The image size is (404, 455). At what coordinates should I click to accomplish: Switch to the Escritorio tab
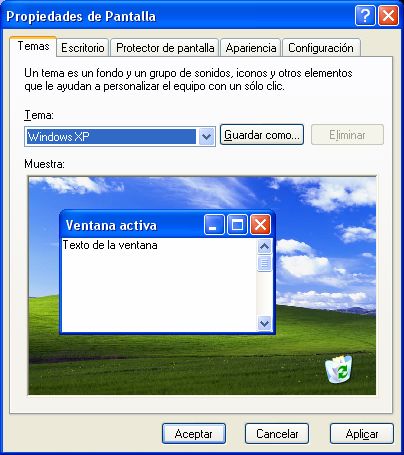83,48
